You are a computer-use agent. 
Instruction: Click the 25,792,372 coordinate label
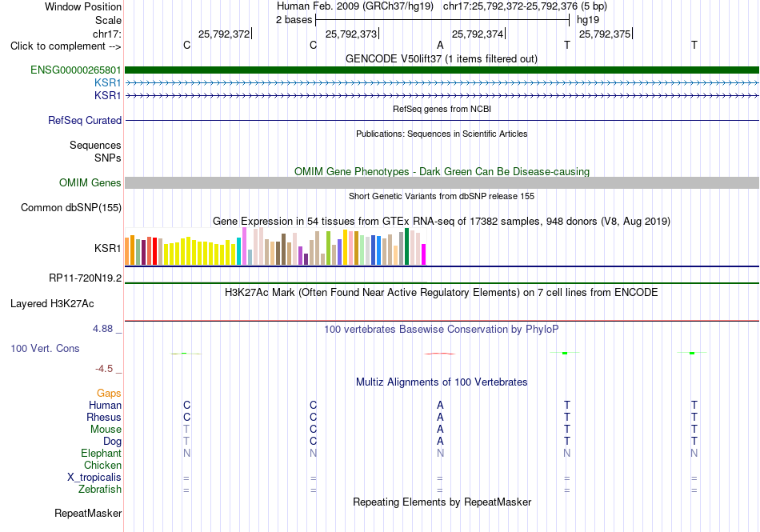224,34
